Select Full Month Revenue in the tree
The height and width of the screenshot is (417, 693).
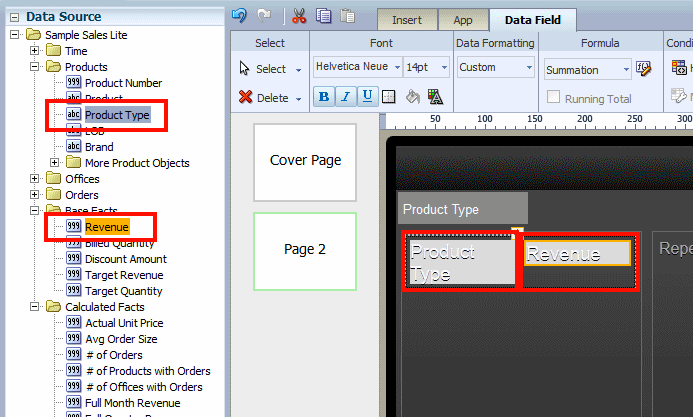133,403
